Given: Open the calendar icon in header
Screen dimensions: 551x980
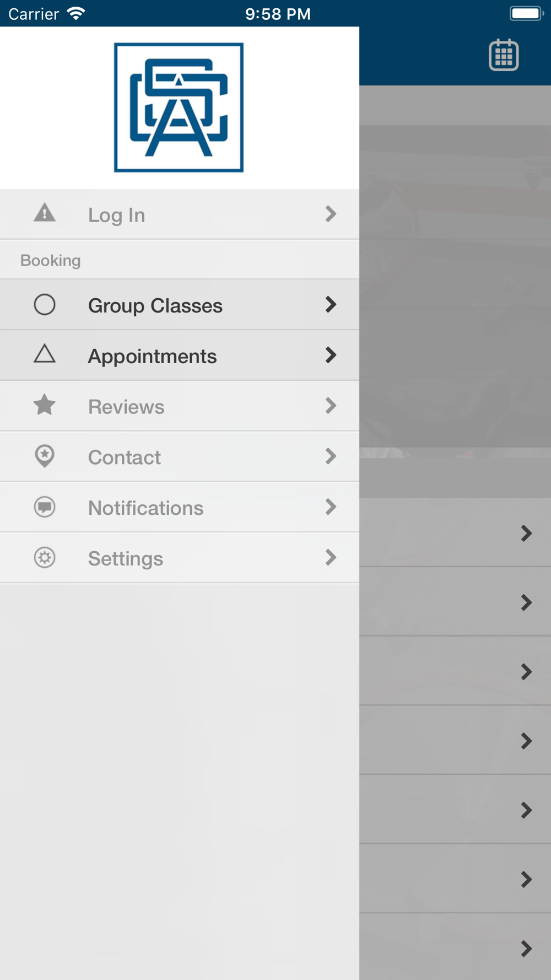Looking at the screenshot, I should click(504, 55).
